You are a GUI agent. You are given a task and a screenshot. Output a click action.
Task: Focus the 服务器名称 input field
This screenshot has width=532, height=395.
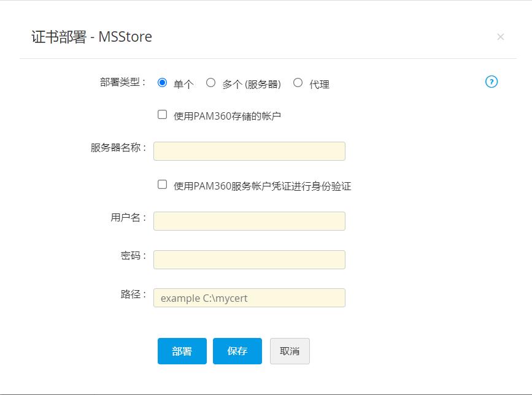tap(249, 151)
